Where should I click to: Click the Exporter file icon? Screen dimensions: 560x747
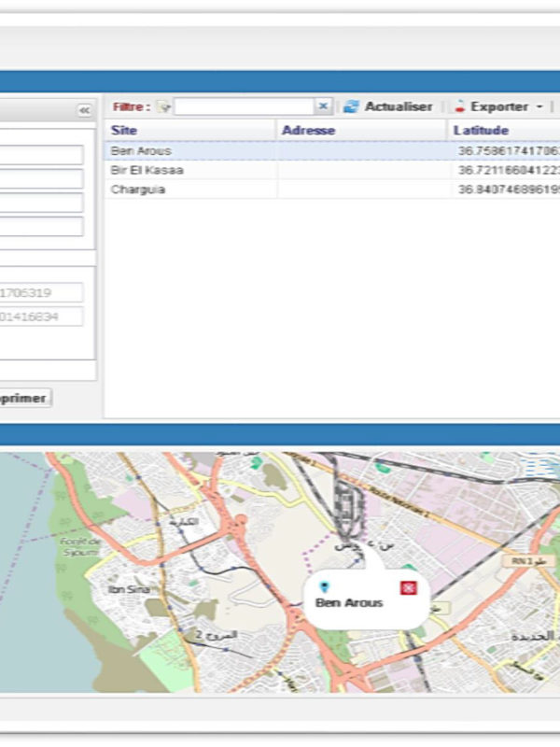click(459, 106)
